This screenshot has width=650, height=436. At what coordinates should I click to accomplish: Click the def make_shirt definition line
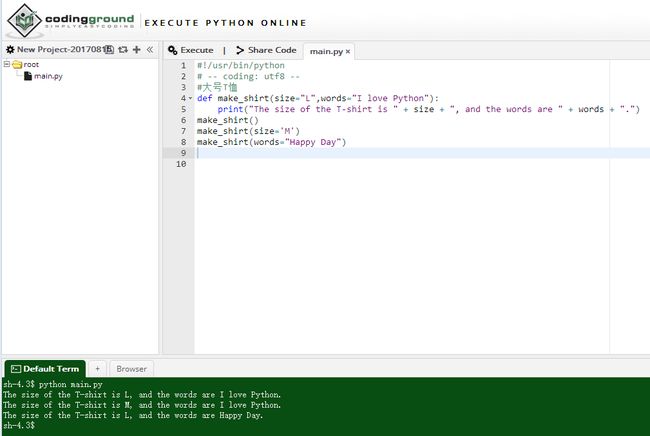(318, 98)
